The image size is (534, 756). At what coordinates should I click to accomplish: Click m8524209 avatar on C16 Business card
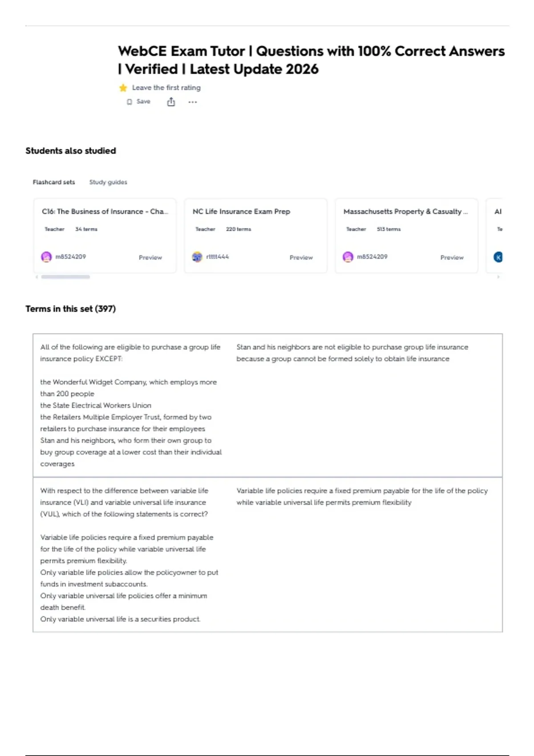(46, 257)
